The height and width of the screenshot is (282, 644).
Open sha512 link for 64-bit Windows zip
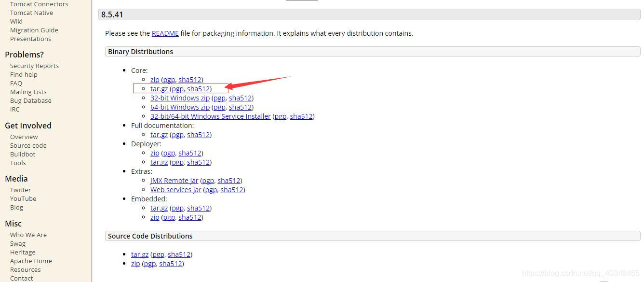240,107
